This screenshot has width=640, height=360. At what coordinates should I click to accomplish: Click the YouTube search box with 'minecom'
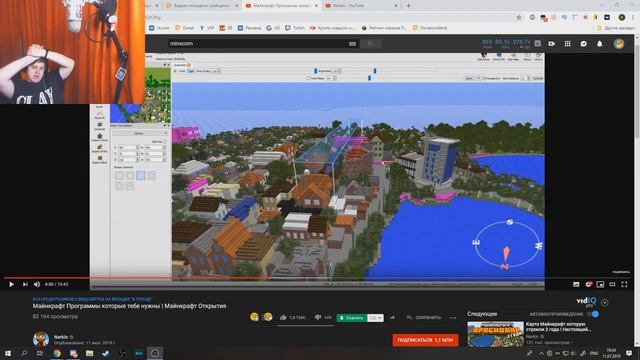[x=257, y=44]
